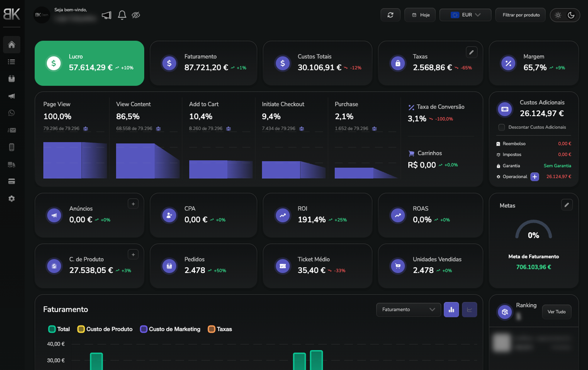Click the refresh data button
Image resolution: width=588 pixels, height=370 pixels.
(390, 15)
